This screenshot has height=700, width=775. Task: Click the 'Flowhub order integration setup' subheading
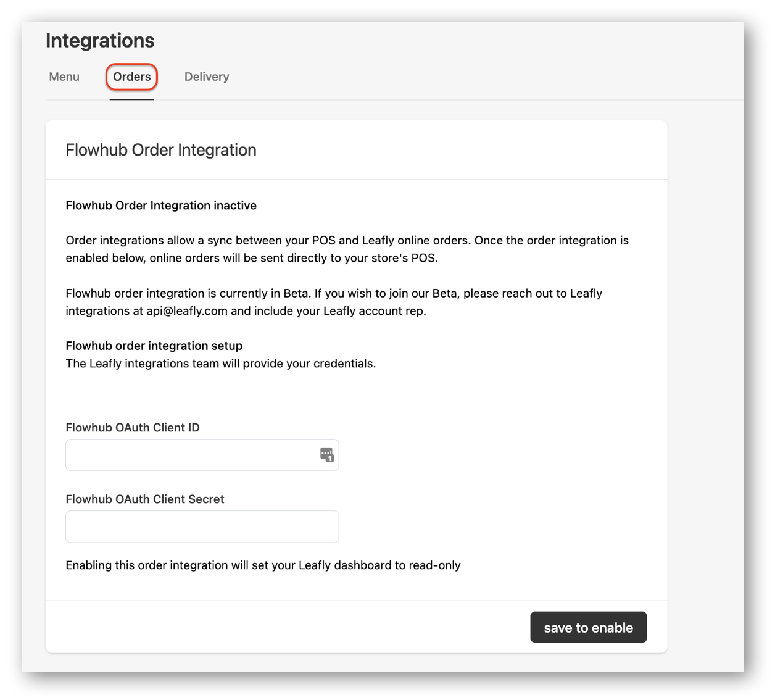coord(154,346)
